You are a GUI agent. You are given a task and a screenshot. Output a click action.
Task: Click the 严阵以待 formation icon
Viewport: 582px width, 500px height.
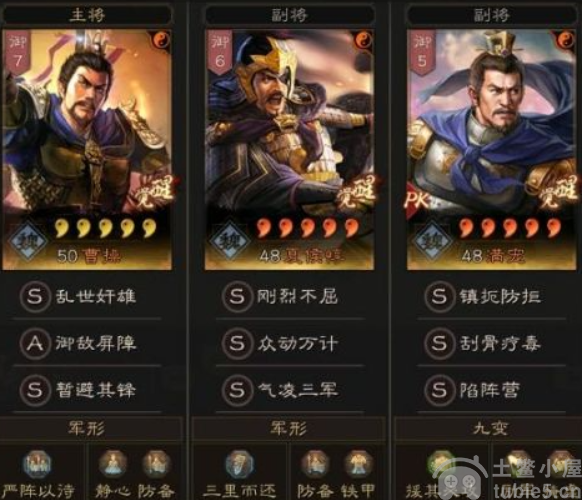(x=37, y=464)
